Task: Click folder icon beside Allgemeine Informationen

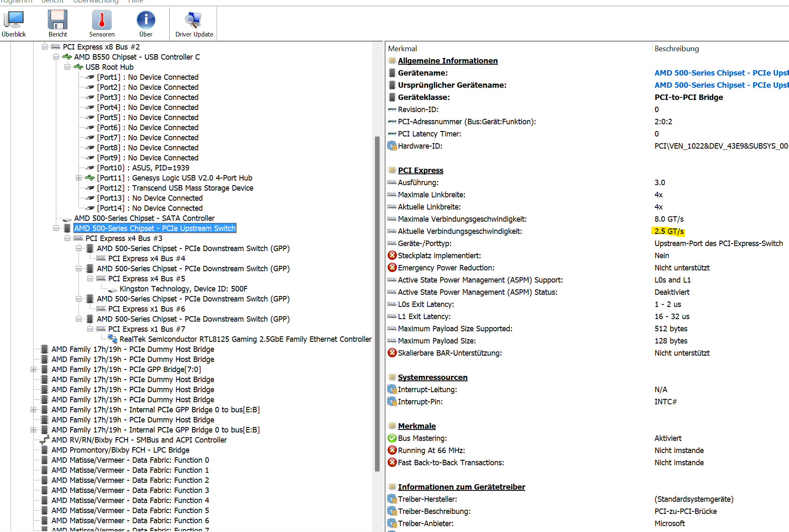Action: click(392, 60)
